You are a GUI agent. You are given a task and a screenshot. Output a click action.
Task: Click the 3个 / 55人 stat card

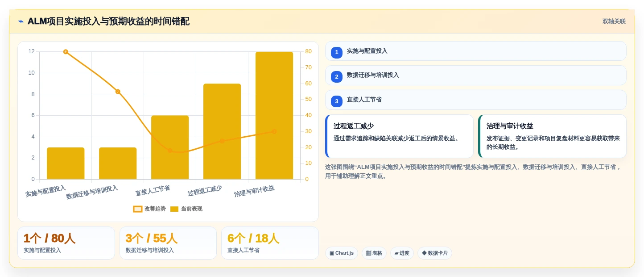click(x=168, y=243)
